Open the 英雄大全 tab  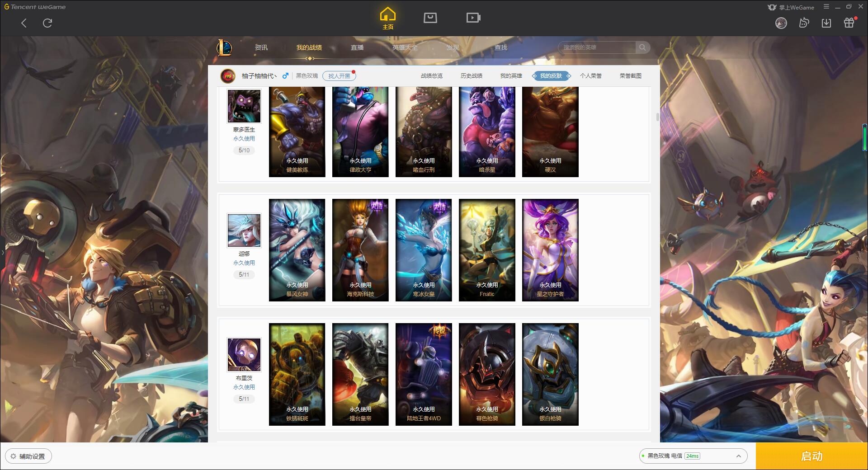point(405,47)
